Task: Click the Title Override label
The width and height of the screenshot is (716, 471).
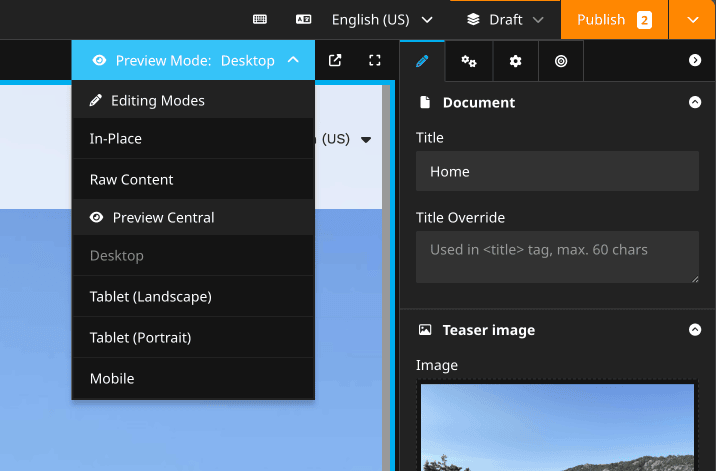Action: click(x=460, y=217)
